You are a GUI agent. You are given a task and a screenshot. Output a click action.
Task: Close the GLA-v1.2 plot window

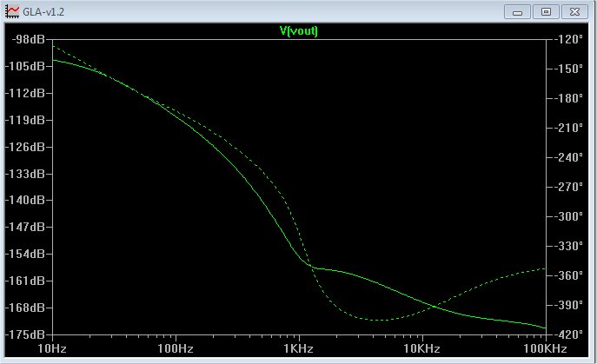[574, 12]
